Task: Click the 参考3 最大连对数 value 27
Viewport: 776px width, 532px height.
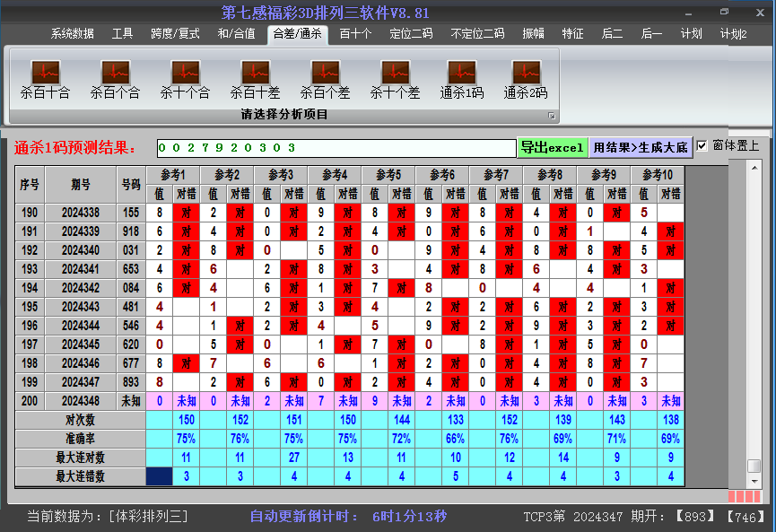Action: (294, 458)
